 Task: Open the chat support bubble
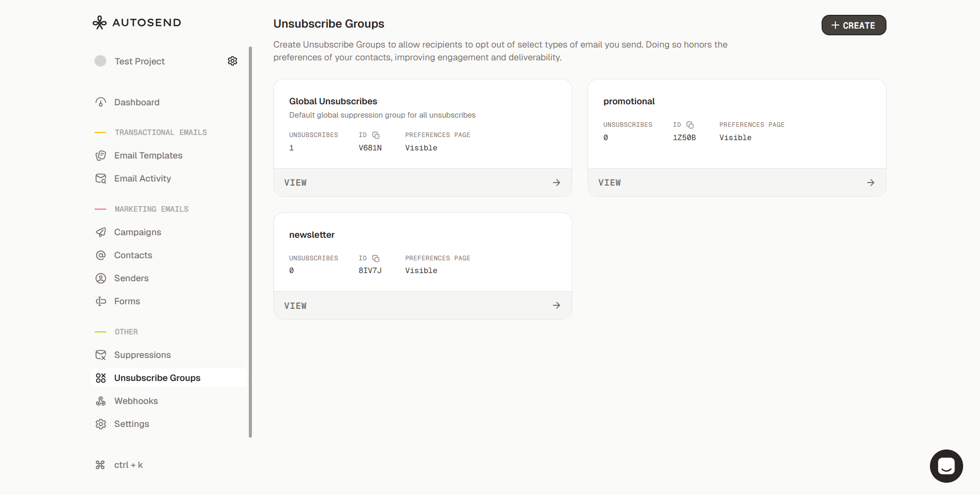946,466
